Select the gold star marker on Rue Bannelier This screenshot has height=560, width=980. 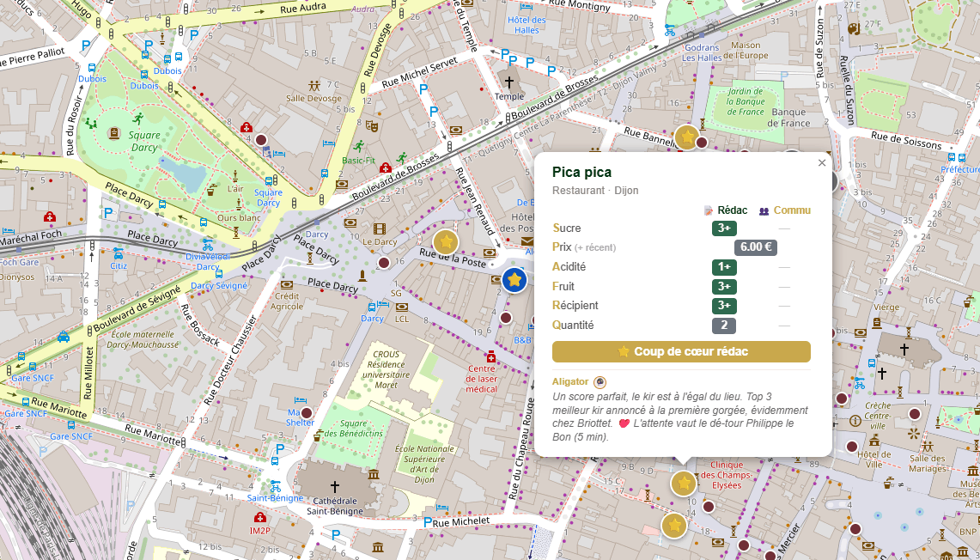[x=687, y=137]
